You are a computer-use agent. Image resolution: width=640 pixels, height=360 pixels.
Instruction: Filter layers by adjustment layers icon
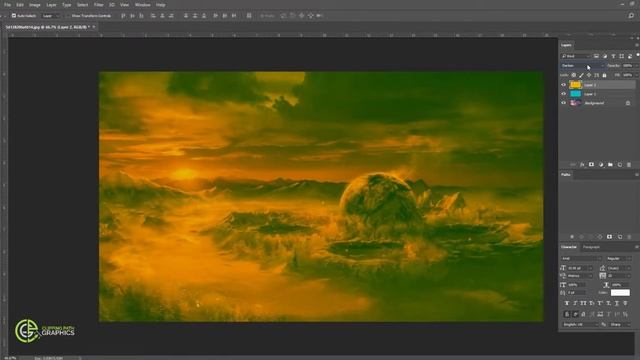tap(604, 56)
